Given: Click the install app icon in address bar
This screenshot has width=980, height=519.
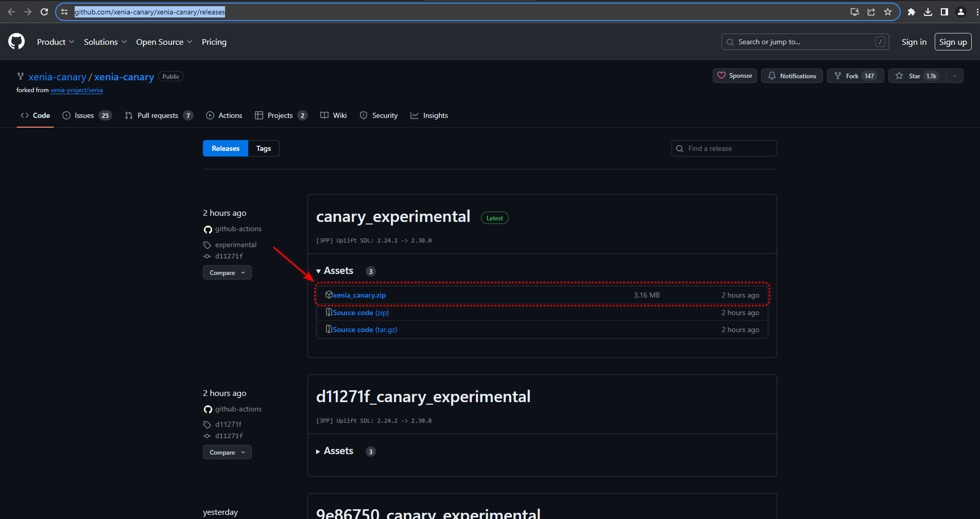Looking at the screenshot, I should pyautogui.click(x=855, y=12).
